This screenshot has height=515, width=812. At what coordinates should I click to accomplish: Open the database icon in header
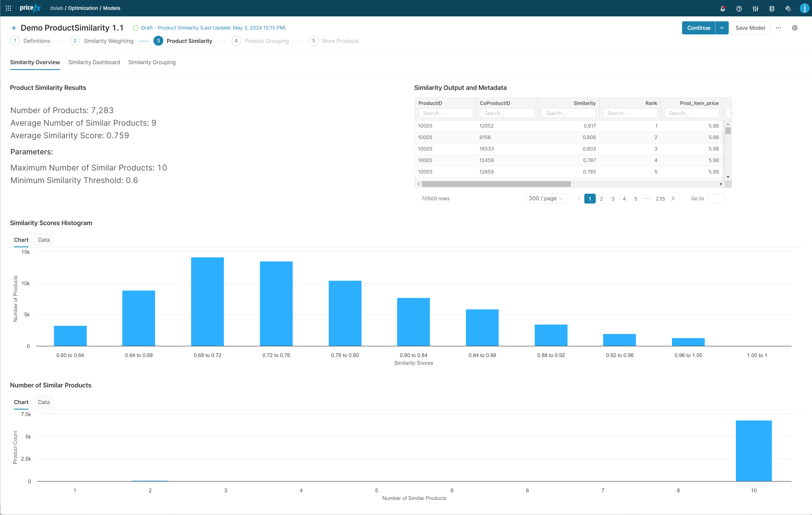[x=772, y=9]
